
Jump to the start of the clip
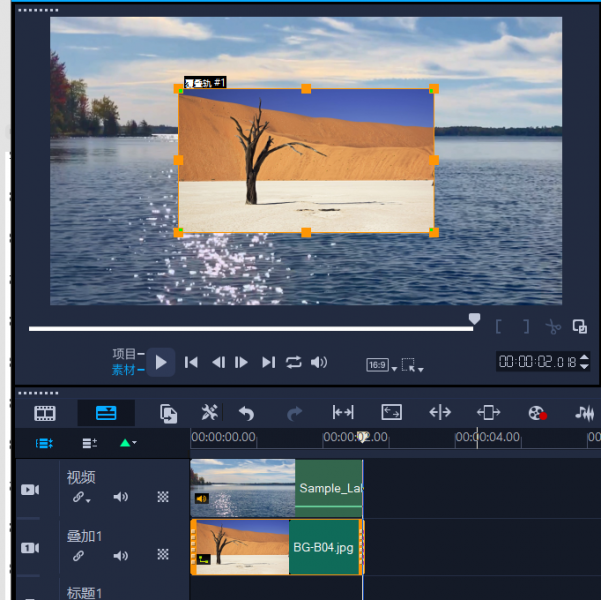tap(191, 362)
